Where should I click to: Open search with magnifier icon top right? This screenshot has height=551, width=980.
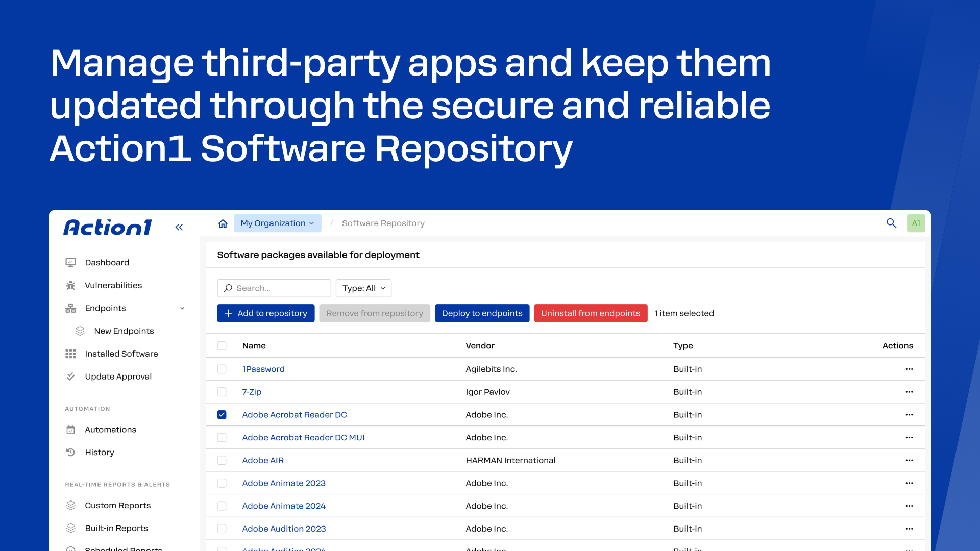click(x=891, y=223)
